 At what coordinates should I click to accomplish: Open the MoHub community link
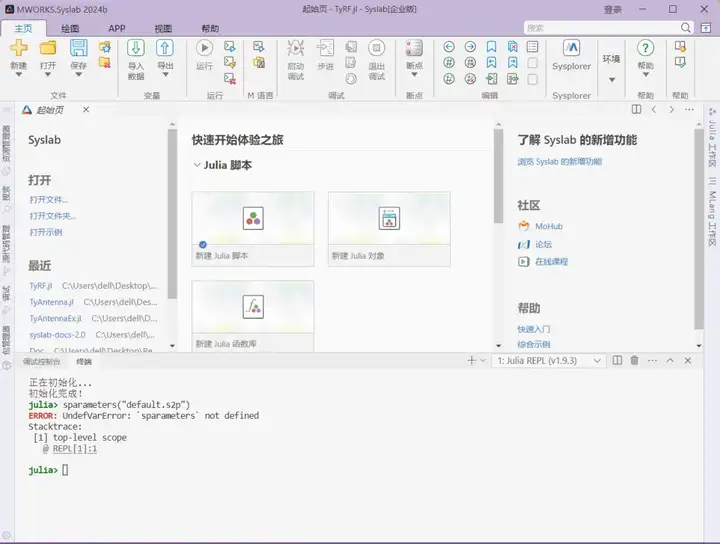(x=549, y=226)
